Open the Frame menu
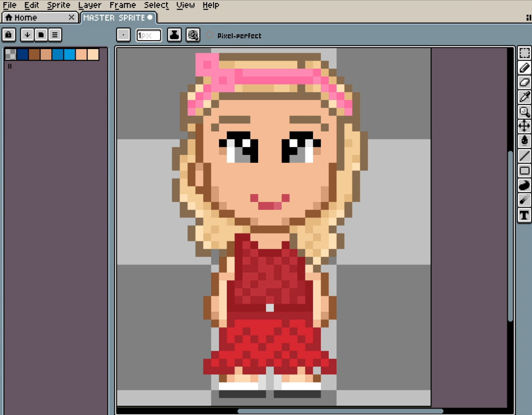 [122, 5]
